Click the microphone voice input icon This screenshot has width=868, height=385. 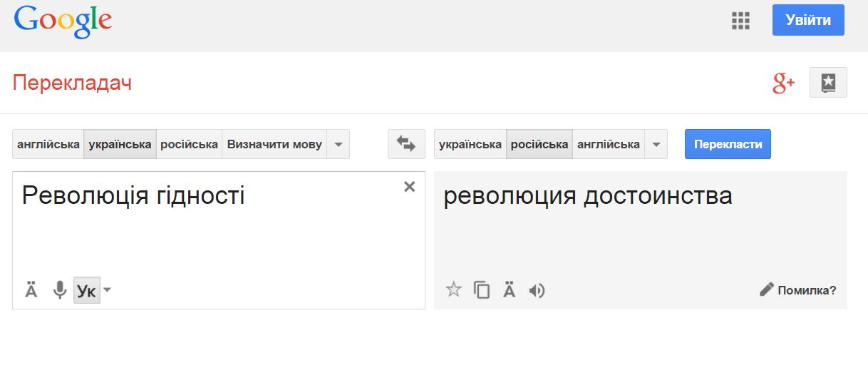point(60,290)
